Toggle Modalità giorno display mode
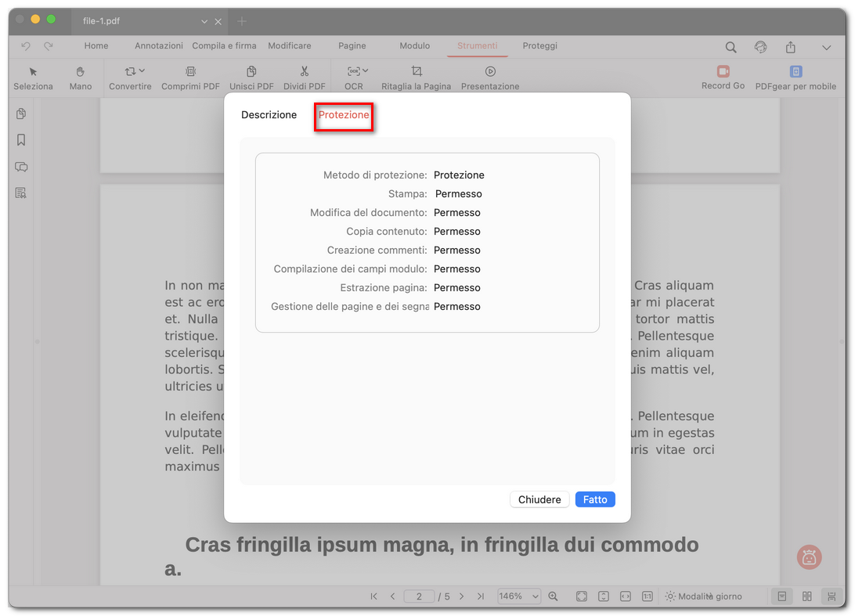 click(x=703, y=596)
